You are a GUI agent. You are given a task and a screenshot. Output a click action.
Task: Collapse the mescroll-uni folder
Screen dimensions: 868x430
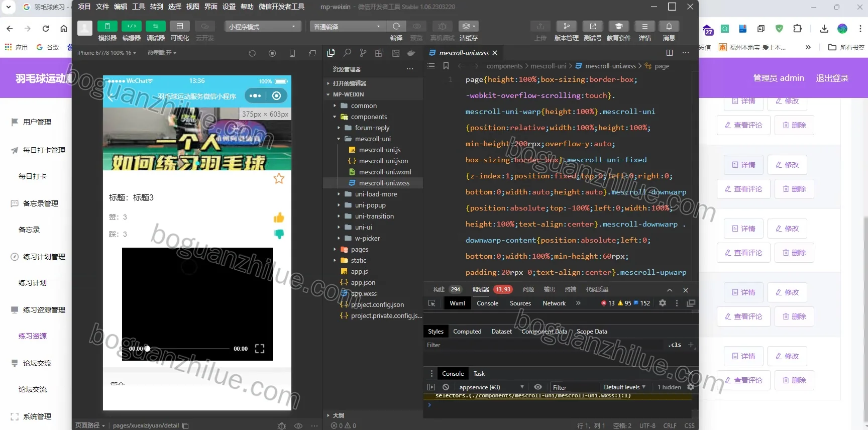coord(373,139)
